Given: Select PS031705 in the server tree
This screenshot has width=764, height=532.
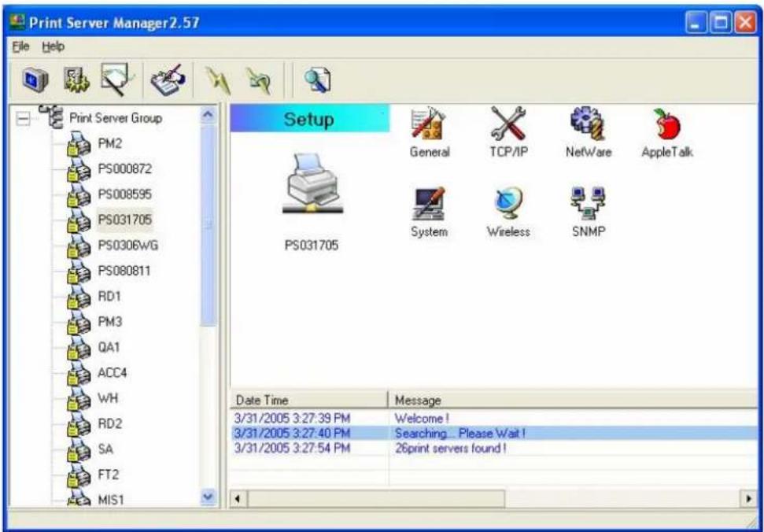Looking at the screenshot, I should pyautogui.click(x=125, y=220).
